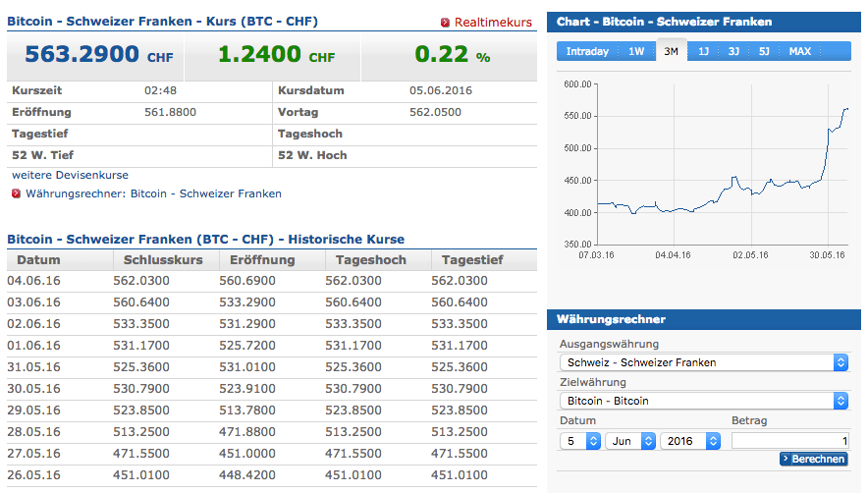
Task: Click the Eröffnung column header
Action: 262,260
